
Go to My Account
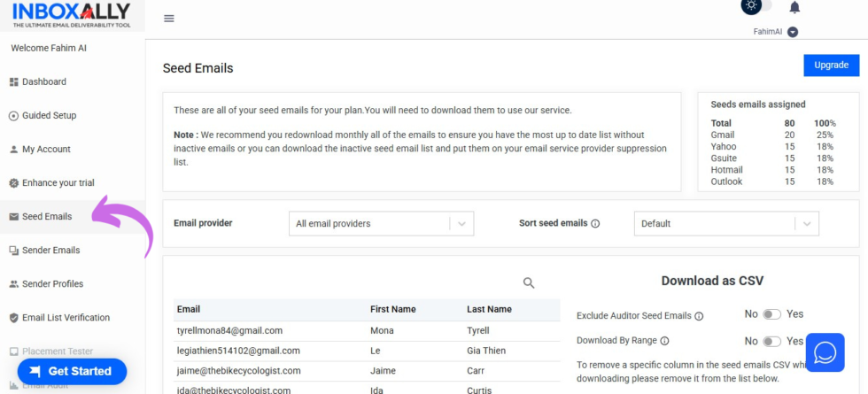point(46,150)
